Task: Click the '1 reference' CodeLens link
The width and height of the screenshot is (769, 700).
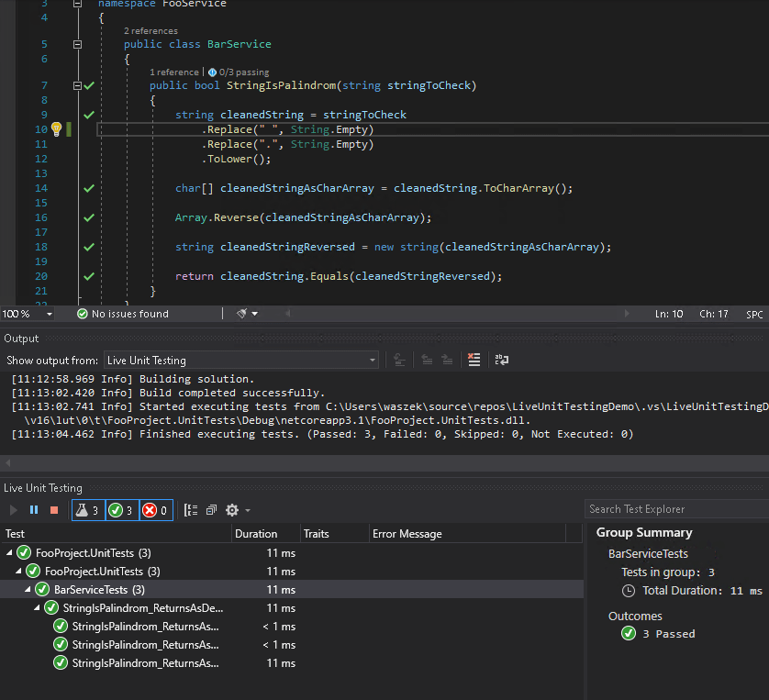Action: [x=174, y=71]
